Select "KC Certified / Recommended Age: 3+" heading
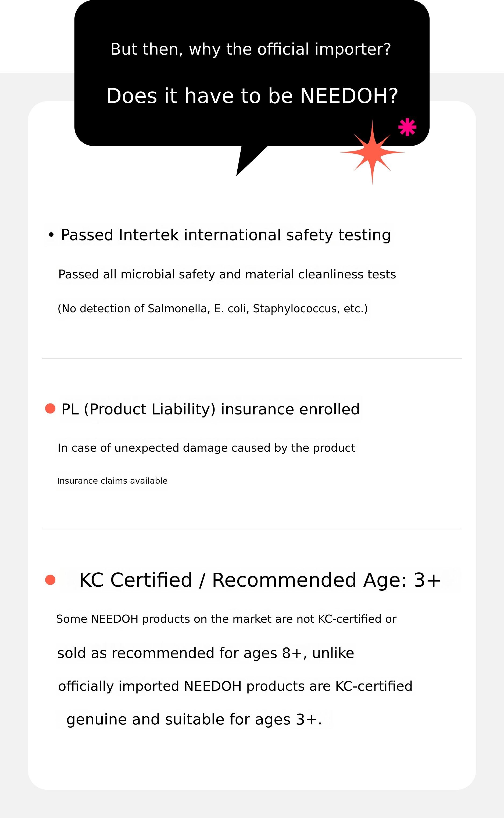The image size is (504, 818). (x=260, y=580)
